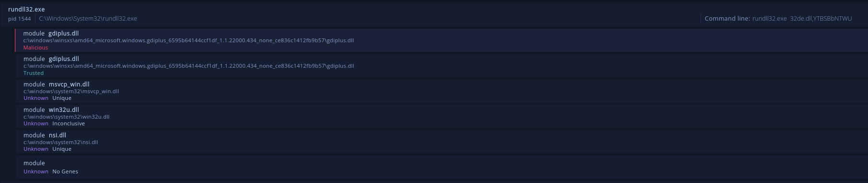Open the trusted gdiplus.dll module entry
Screen dimensions: 868x183
pos(442,66)
